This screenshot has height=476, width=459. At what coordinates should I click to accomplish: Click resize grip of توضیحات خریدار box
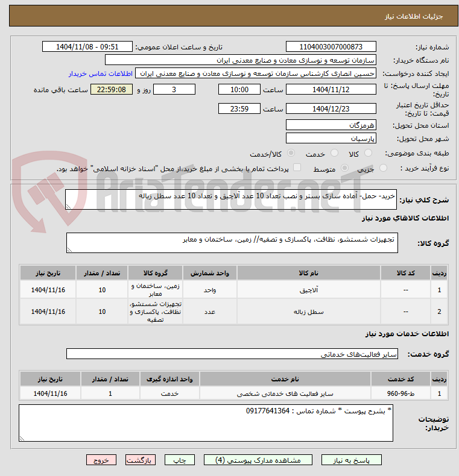22,439
